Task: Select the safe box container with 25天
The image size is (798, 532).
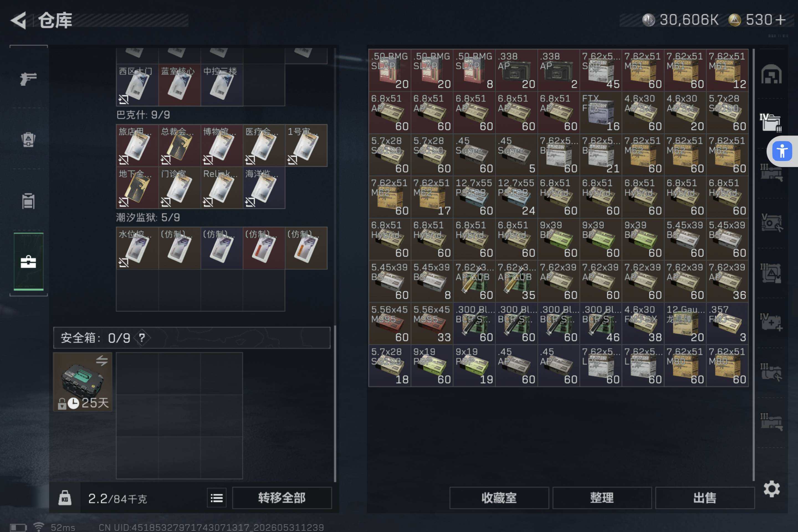Action: point(83,382)
